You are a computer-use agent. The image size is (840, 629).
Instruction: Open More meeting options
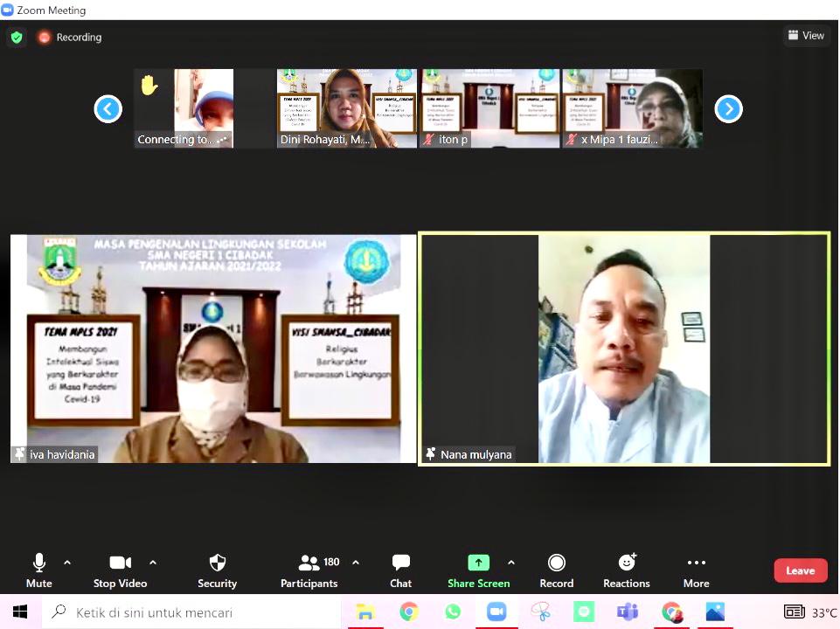(696, 570)
